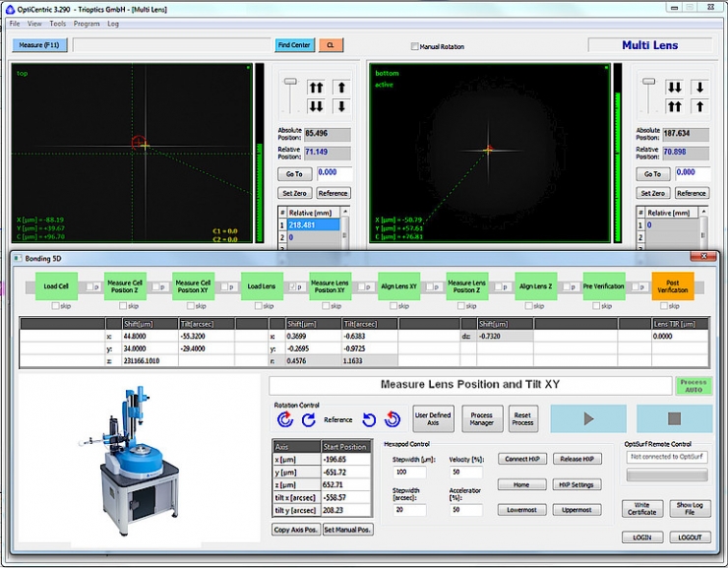Click the Uppermost button
Viewport: 728px width, 568px height.
[577, 510]
